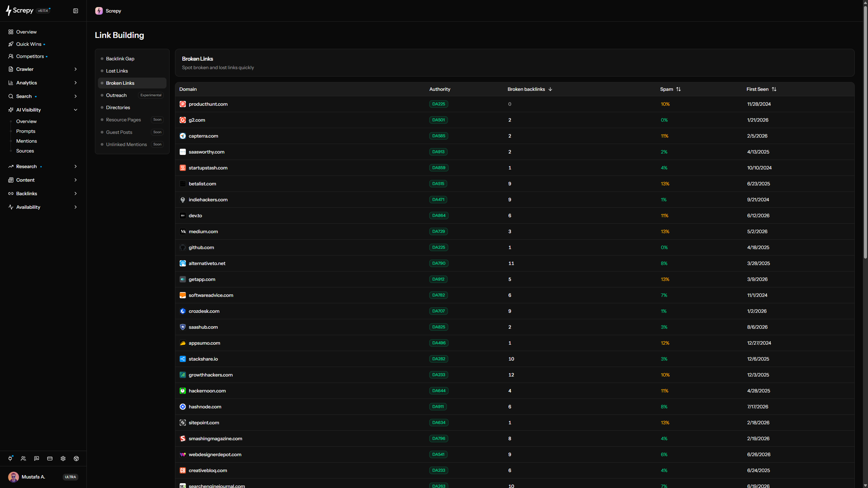Open the growthhackers.com domain link
868x488 pixels.
tap(211, 375)
